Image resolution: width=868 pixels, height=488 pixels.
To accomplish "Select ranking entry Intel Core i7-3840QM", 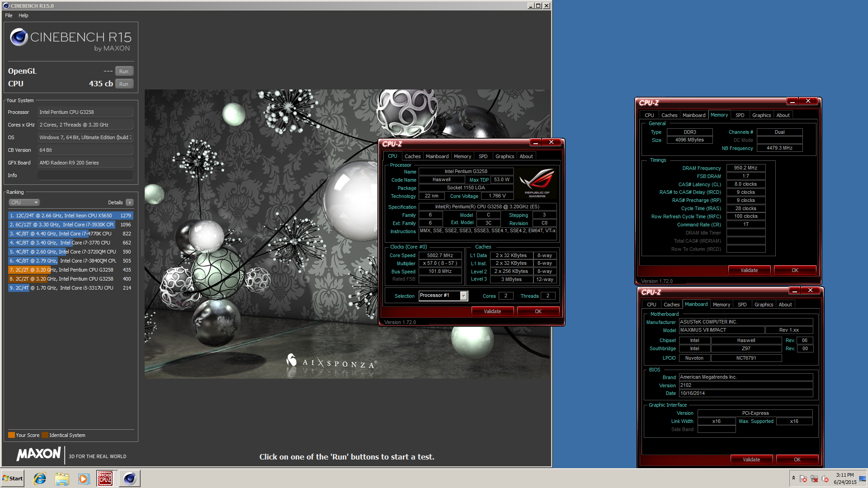I will coord(71,261).
